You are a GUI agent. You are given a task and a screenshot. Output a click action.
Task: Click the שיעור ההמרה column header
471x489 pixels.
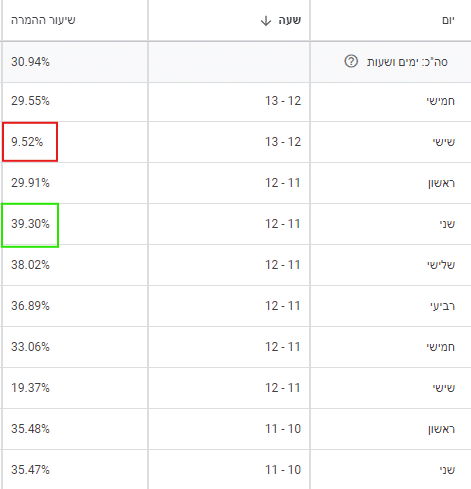(43, 20)
